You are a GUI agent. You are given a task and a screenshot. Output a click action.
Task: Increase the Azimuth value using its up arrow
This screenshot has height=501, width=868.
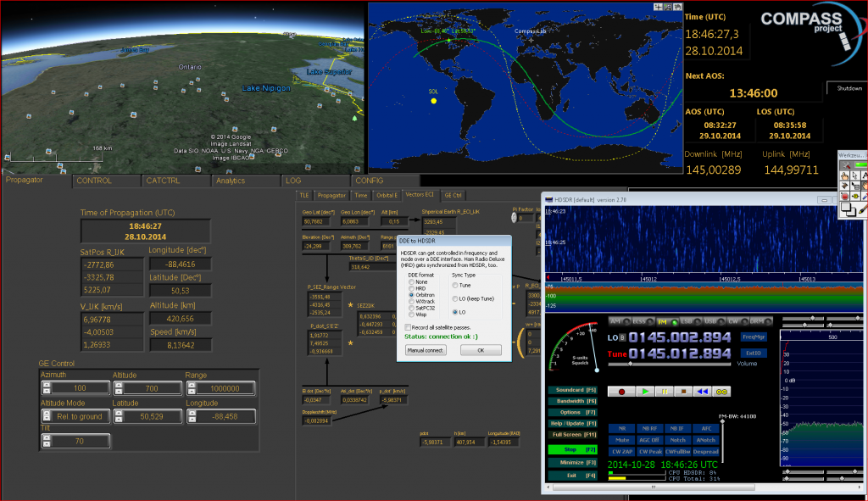46,384
